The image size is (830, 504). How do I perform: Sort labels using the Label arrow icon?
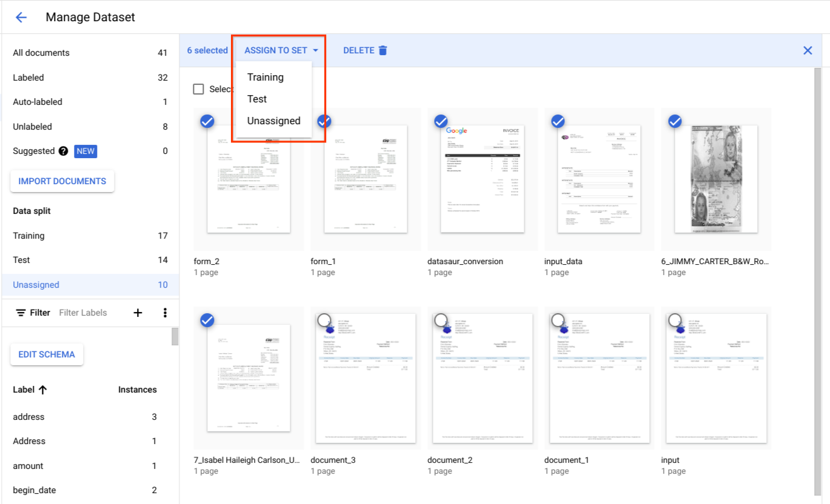42,390
